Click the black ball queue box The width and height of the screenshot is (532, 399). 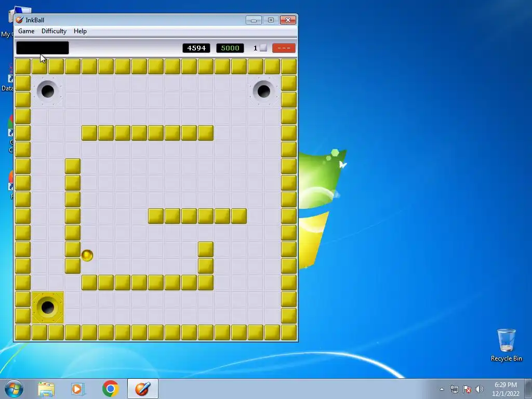[x=43, y=48]
